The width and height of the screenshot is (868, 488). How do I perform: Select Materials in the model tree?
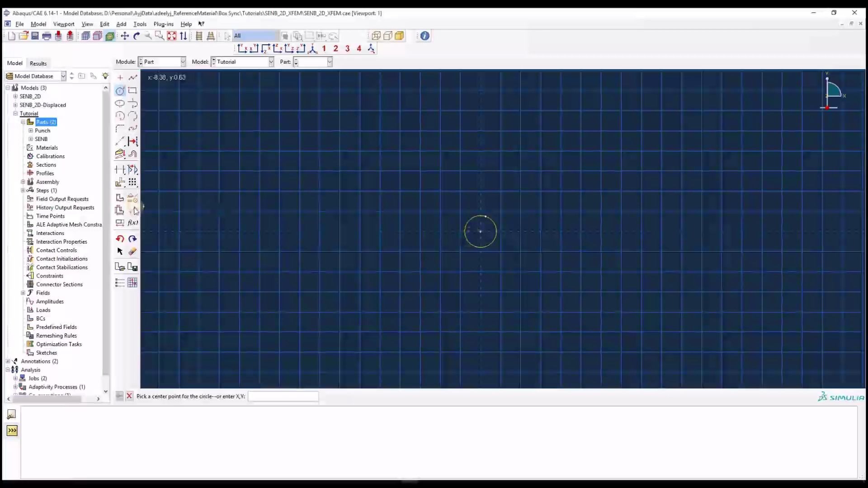(x=47, y=147)
